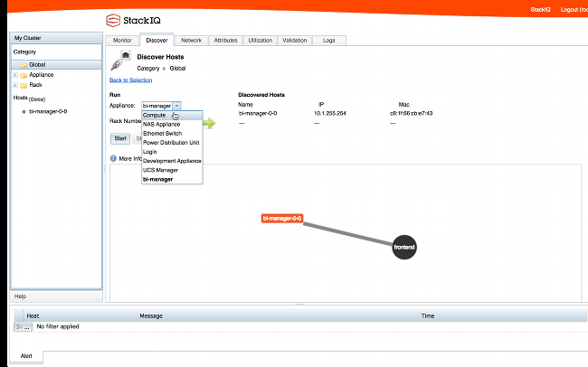Click the Logout link
This screenshot has width=588, height=367.
click(x=574, y=9)
